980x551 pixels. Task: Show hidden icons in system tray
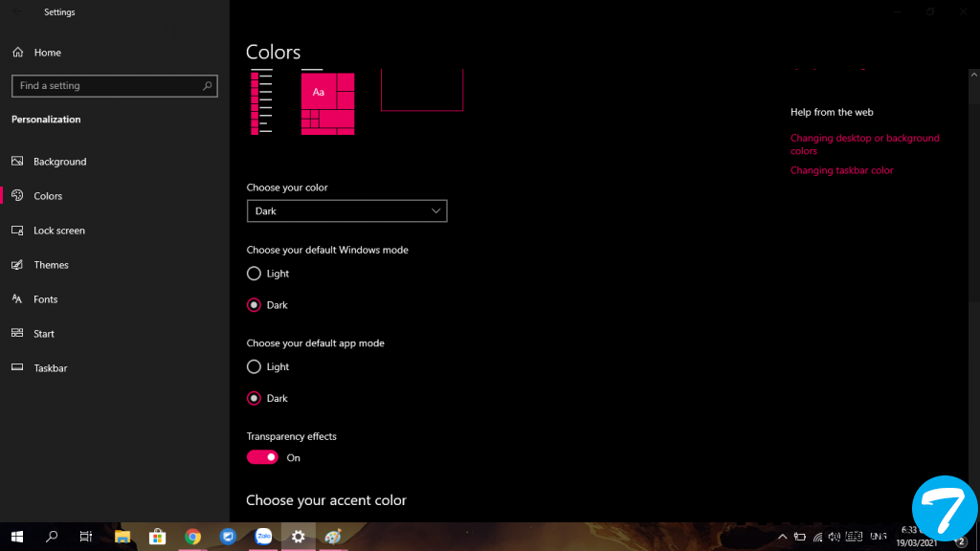[x=783, y=537]
